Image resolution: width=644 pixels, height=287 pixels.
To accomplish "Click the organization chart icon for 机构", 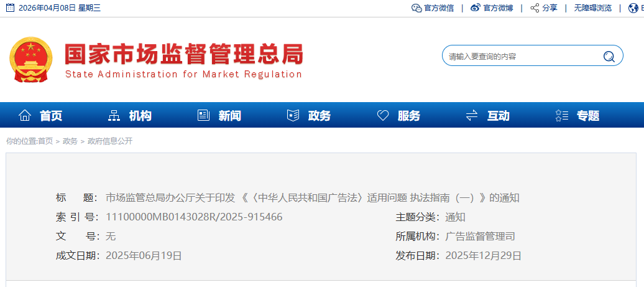I will pyautogui.click(x=114, y=116).
